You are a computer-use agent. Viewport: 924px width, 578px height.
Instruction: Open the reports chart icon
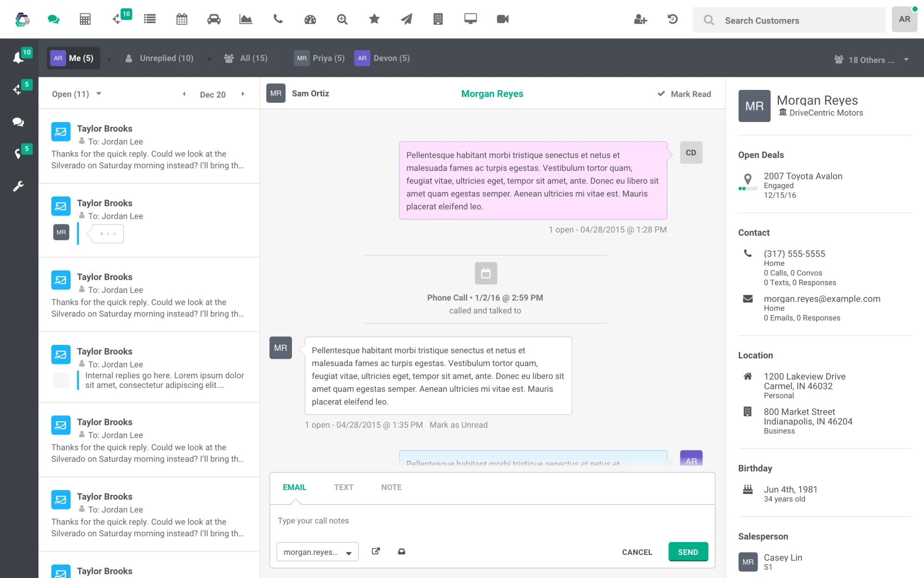(x=246, y=19)
